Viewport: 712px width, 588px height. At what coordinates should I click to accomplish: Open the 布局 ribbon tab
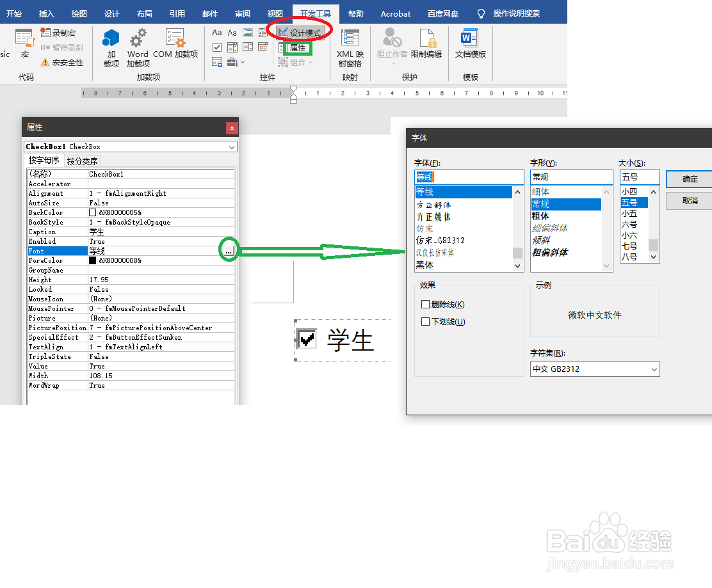[x=145, y=13]
